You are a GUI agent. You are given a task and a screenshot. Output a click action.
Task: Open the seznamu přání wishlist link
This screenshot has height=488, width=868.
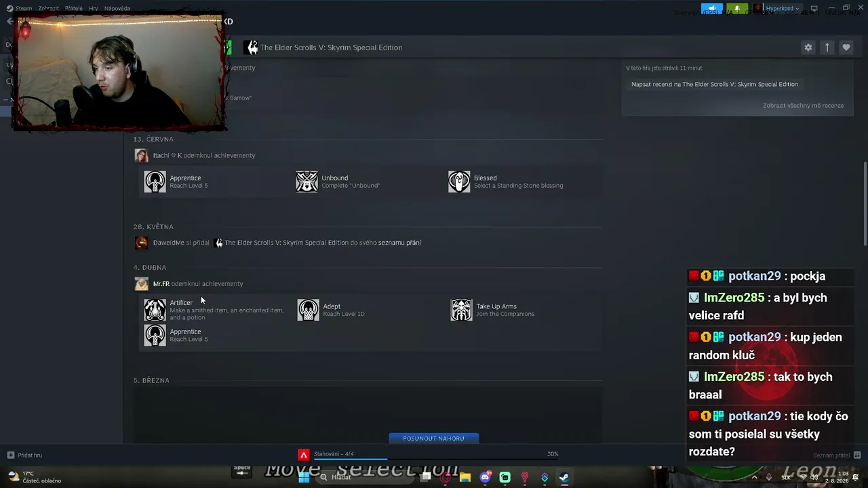[x=399, y=243]
